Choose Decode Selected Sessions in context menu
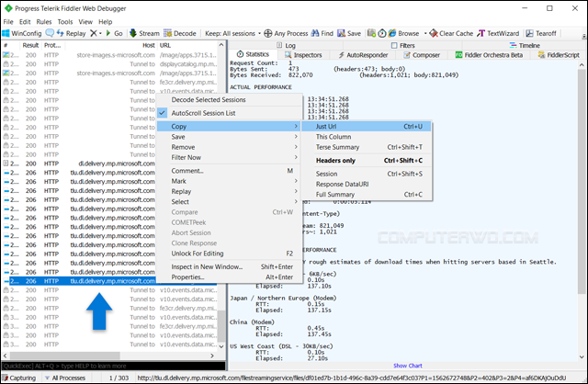The image size is (588, 384). coord(229,100)
